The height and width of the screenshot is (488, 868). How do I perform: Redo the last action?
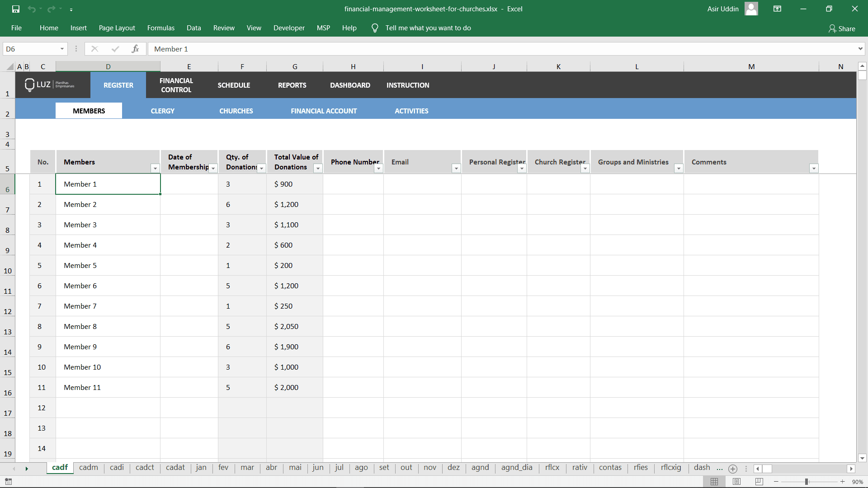point(51,9)
